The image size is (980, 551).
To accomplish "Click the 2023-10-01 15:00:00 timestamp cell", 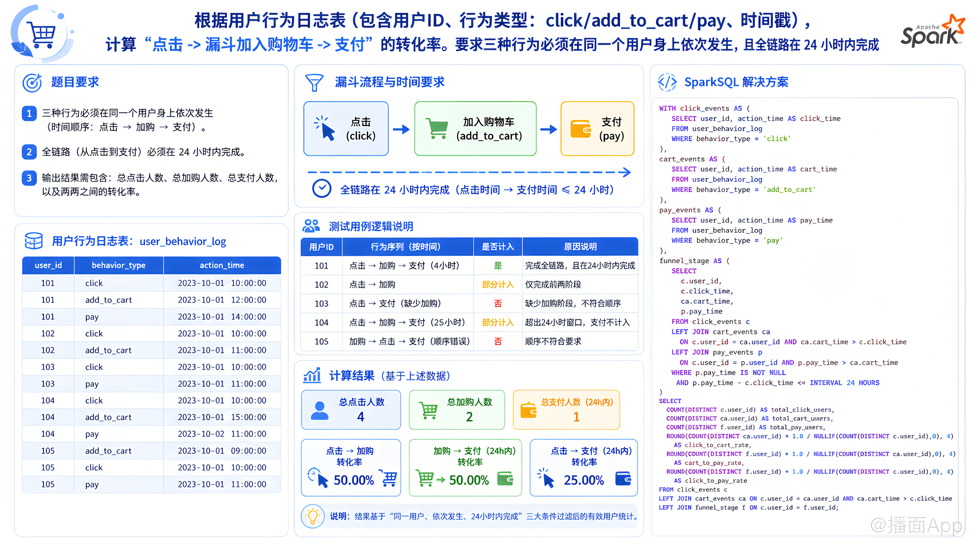I will (x=222, y=417).
